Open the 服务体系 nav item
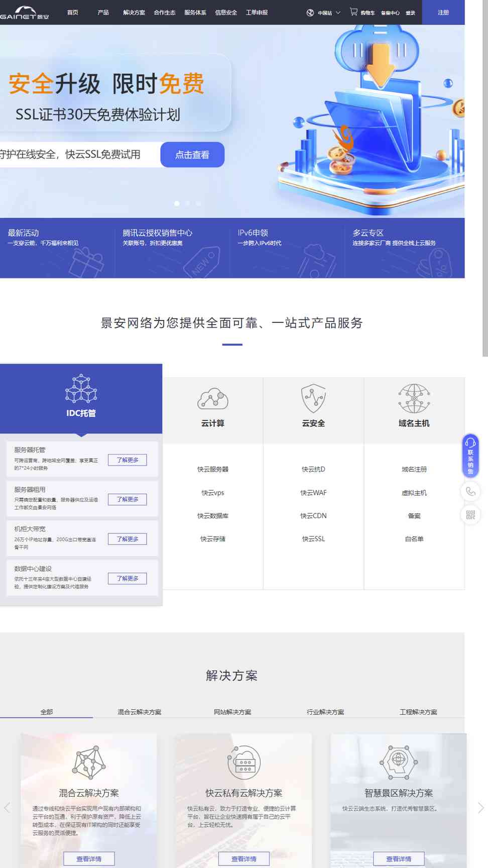488x868 pixels. click(195, 13)
